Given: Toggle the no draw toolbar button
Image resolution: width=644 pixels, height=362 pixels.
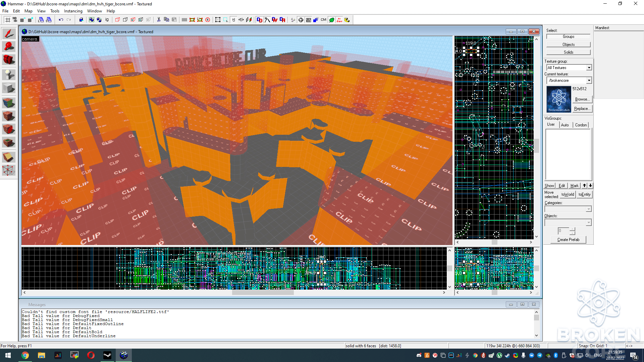Looking at the screenshot, I should (x=339, y=20).
